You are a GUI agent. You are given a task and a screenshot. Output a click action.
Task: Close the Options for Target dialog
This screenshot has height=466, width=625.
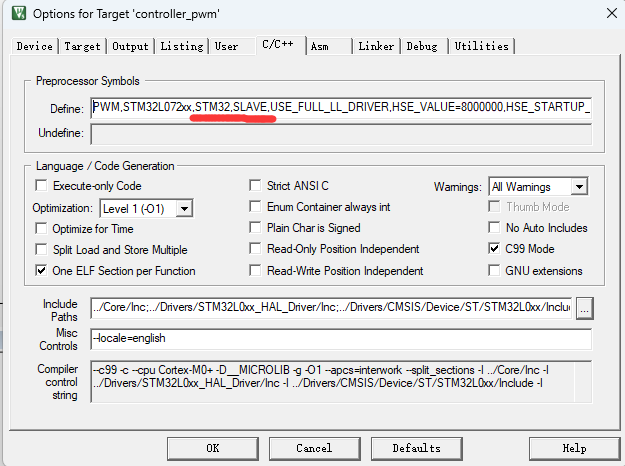point(610,13)
